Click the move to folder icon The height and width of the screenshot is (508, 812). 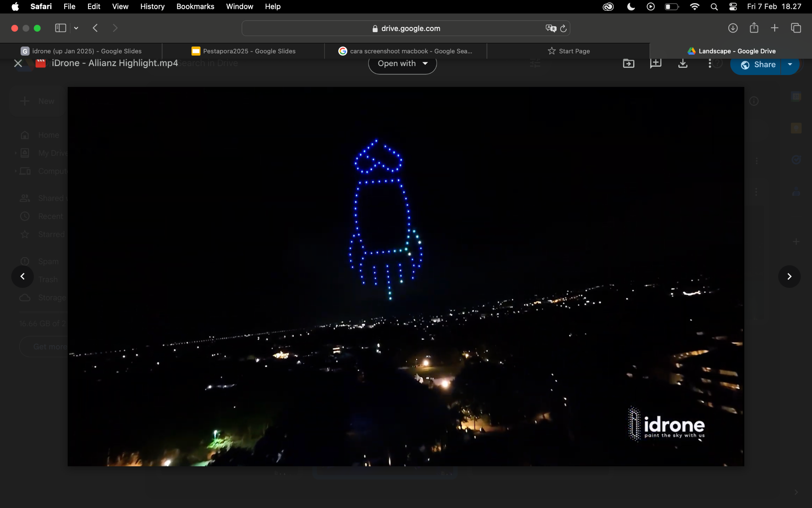[x=628, y=63]
